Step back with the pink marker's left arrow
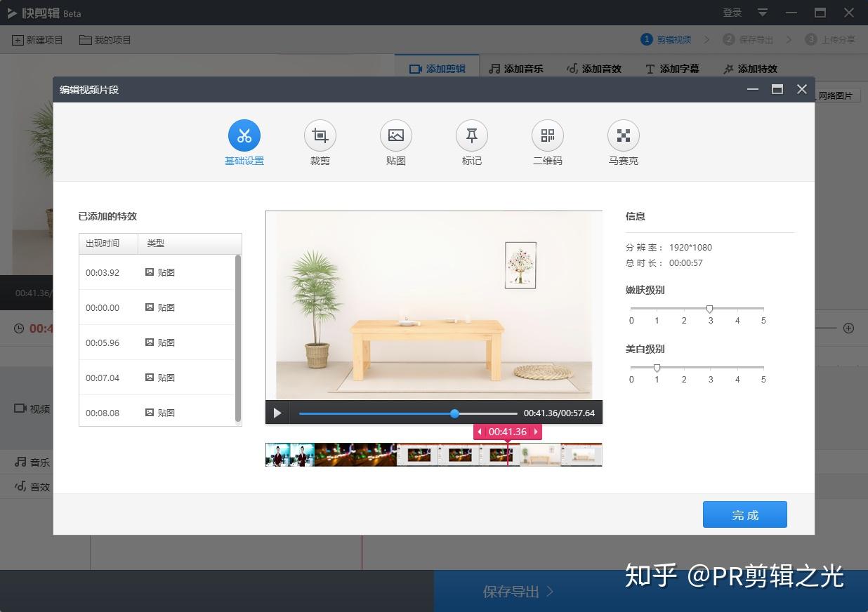Screen dimensions: 868x612 coord(480,432)
